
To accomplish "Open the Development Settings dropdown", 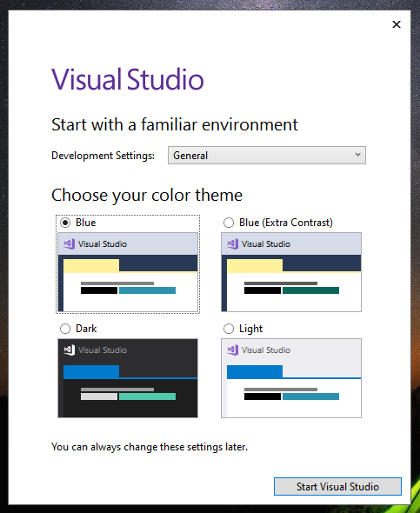I will click(x=267, y=156).
